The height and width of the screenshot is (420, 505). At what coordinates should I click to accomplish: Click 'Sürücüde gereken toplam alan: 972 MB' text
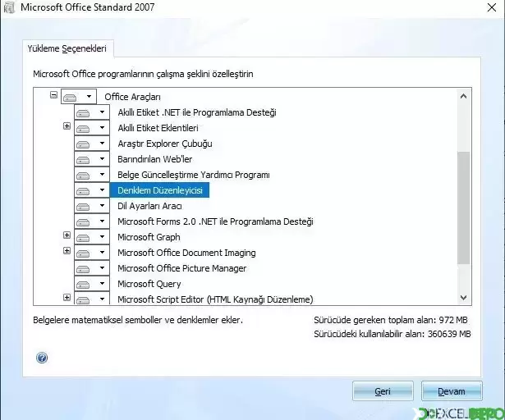point(391,320)
